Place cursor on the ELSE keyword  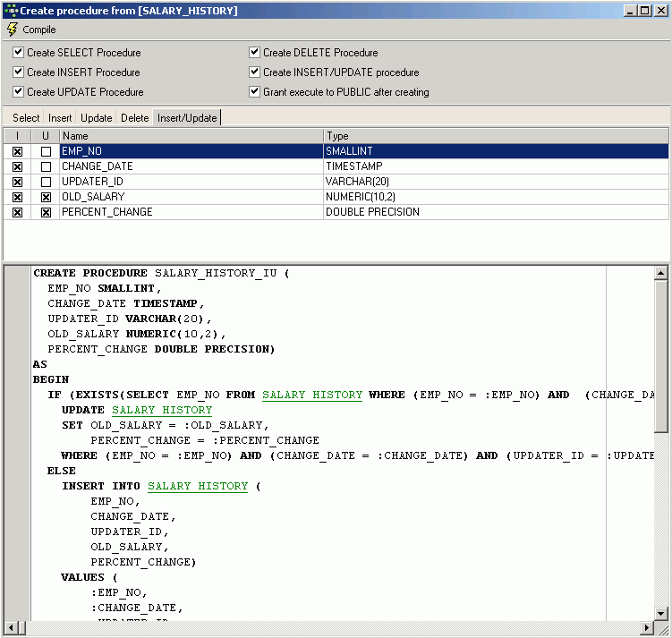point(61,471)
